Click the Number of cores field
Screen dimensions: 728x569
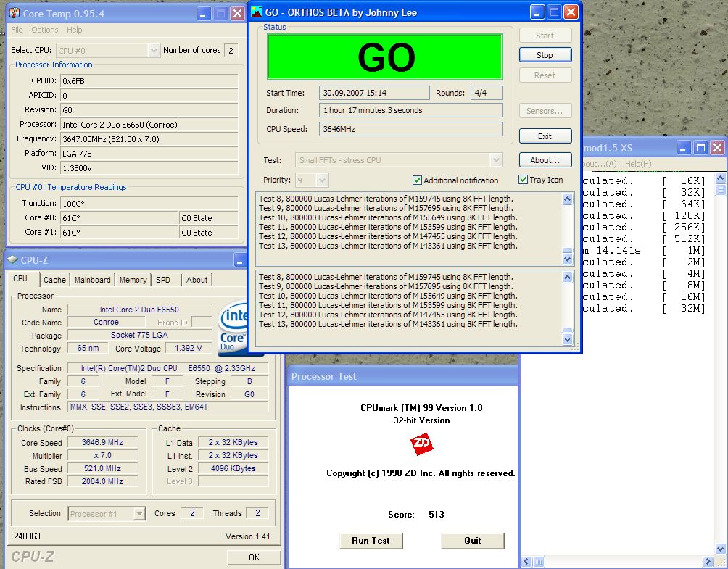click(231, 50)
